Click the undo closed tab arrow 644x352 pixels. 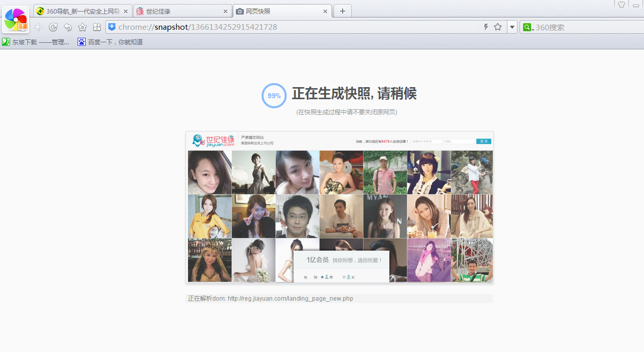click(x=68, y=27)
